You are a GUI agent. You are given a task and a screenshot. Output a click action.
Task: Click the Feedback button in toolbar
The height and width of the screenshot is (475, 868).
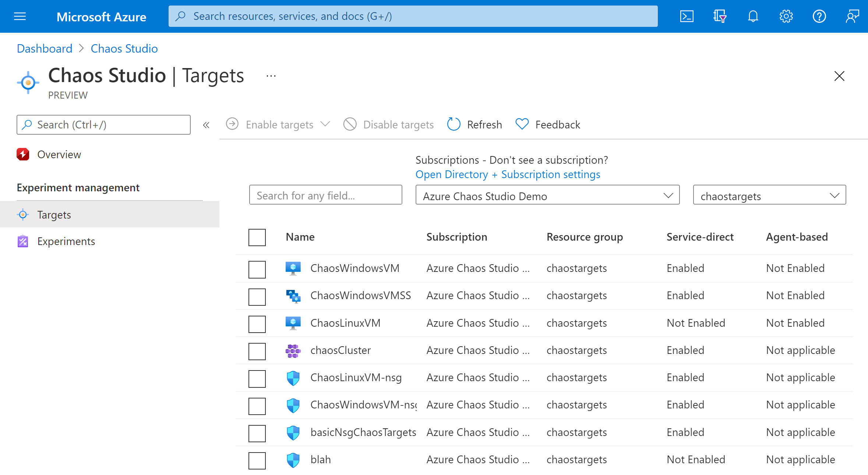click(x=547, y=125)
